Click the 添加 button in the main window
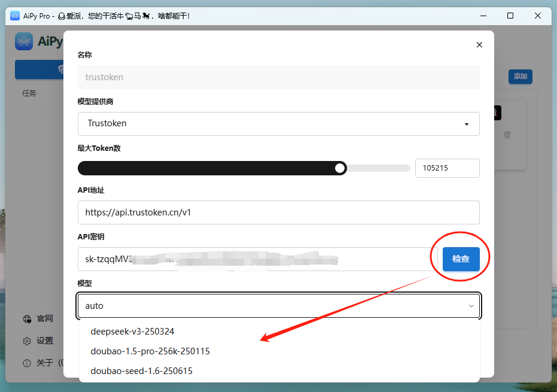The width and height of the screenshot is (557, 392). [x=520, y=77]
